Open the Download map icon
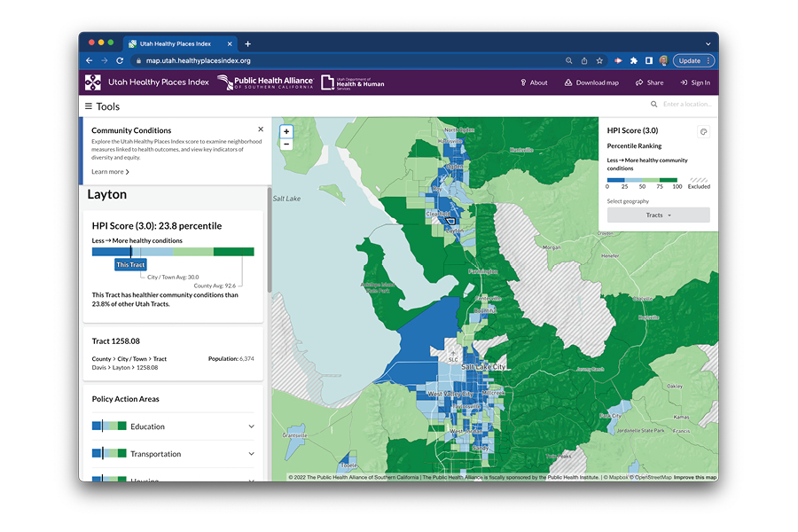This screenshot has width=798, height=532. [x=567, y=82]
